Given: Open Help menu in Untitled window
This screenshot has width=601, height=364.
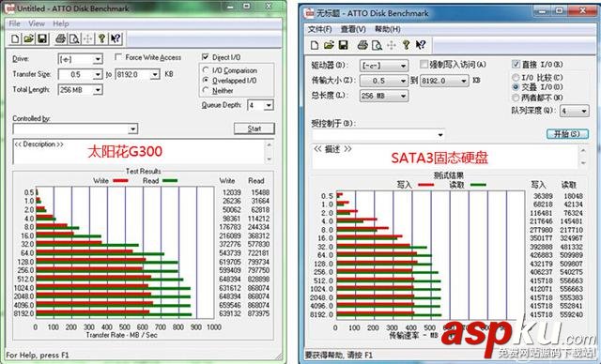Looking at the screenshot, I should coord(60,23).
